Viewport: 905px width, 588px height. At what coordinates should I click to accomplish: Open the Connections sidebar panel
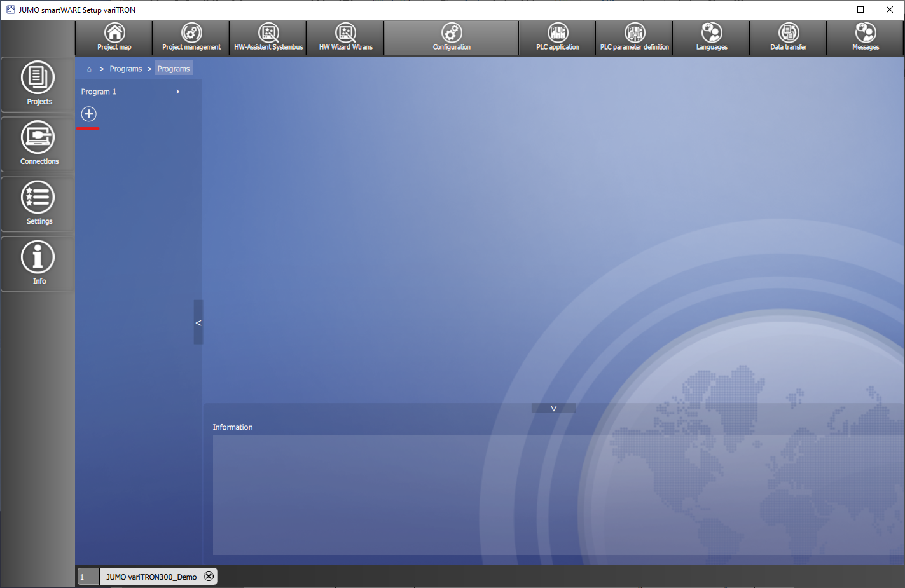tap(38, 144)
